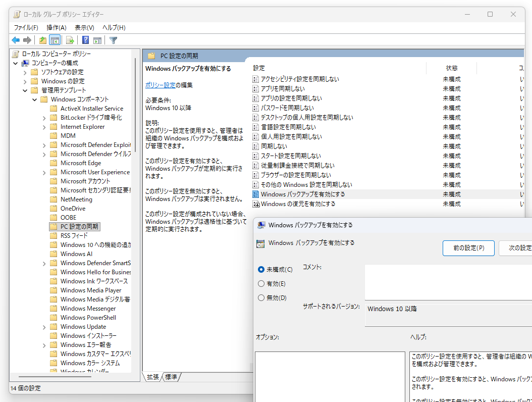Toggle the Show/Hide console tree icon
This screenshot has height=402, width=532.
coord(55,40)
